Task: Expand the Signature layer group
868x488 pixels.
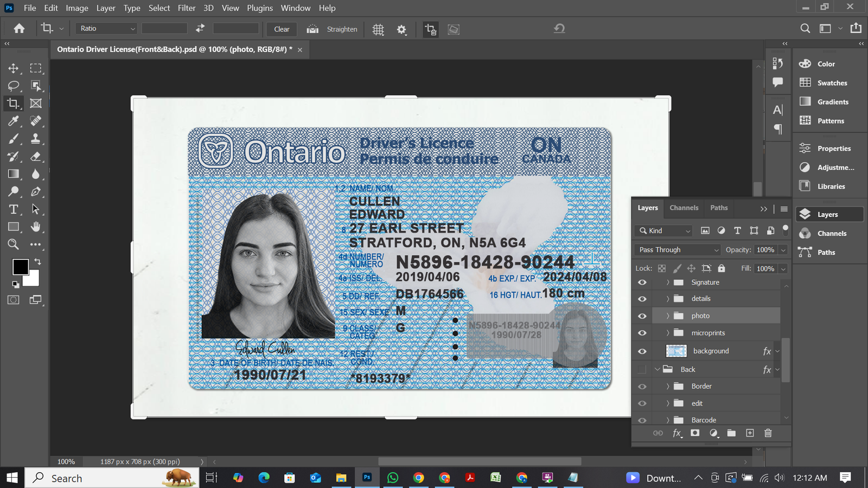Action: click(x=668, y=282)
